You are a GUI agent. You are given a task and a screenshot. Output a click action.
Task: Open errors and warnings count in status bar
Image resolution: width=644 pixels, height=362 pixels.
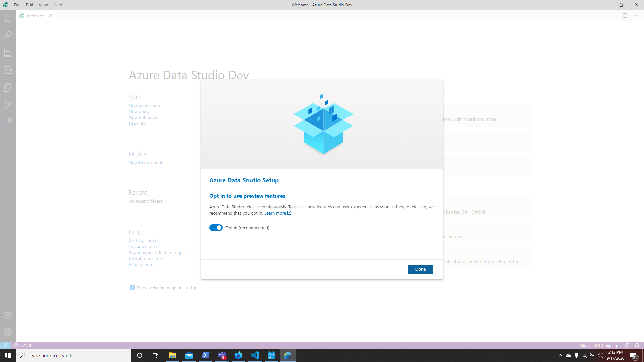coord(22,345)
